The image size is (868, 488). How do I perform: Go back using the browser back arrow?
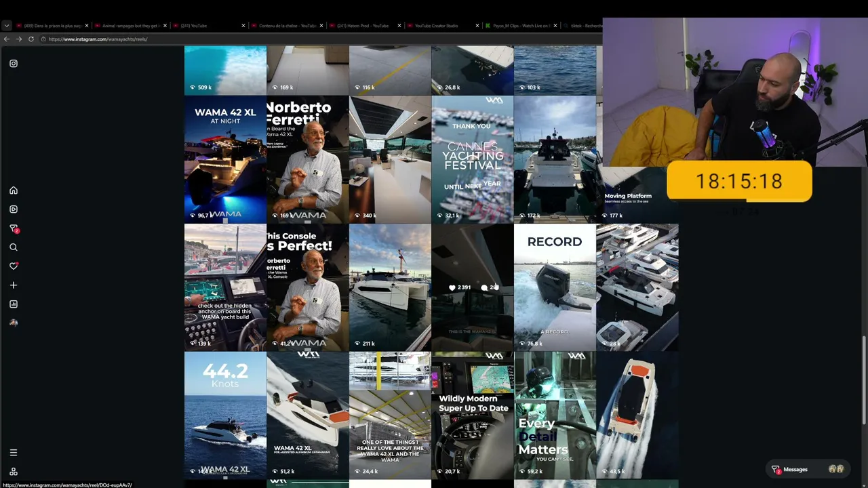point(7,39)
